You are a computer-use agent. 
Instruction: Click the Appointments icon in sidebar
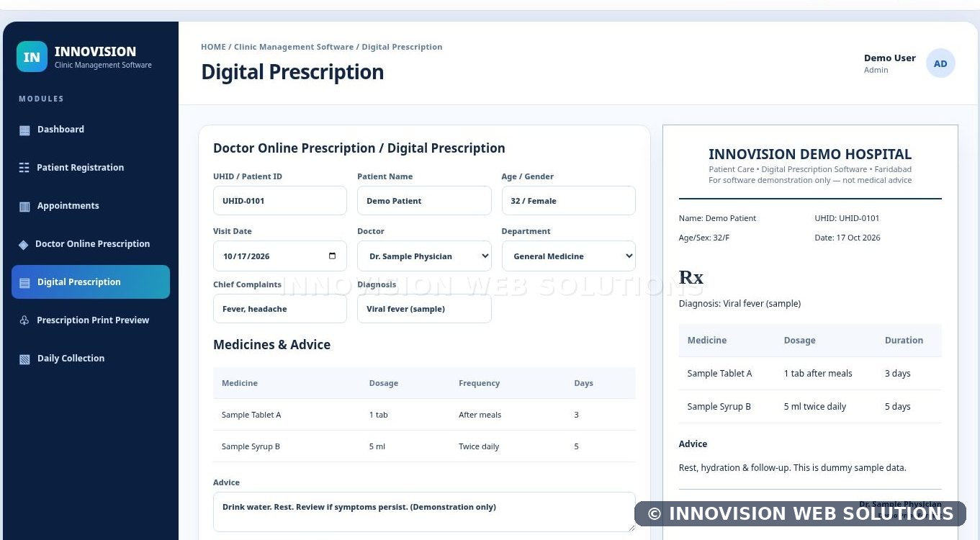(24, 207)
